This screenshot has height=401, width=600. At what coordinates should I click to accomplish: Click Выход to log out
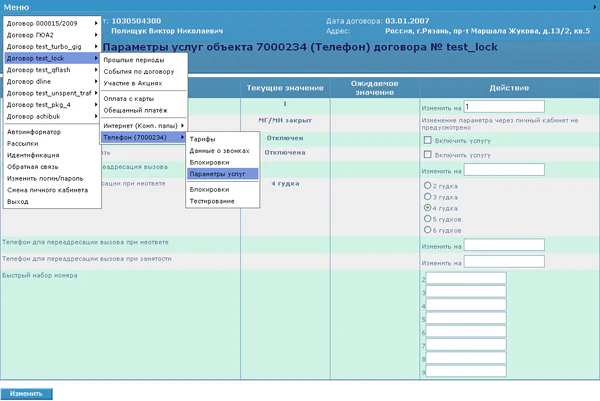[x=19, y=201]
